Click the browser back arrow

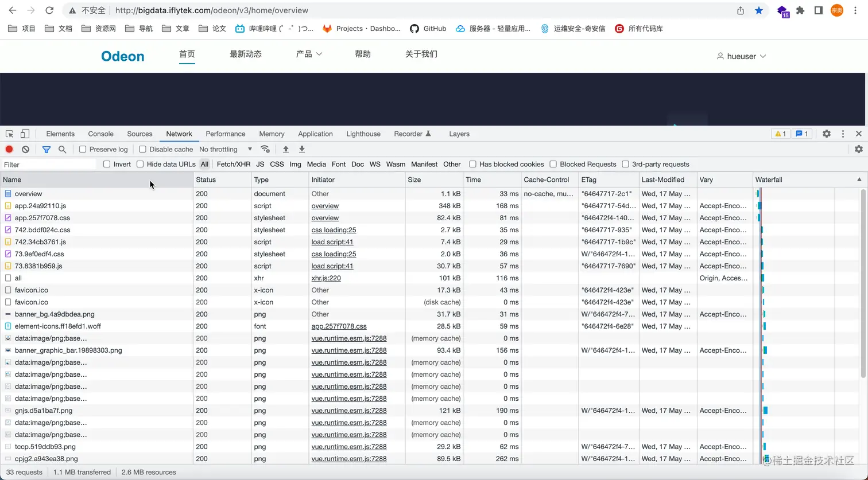click(x=13, y=10)
